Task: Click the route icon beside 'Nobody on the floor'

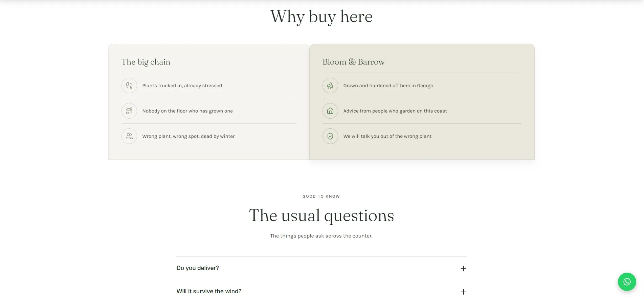Action: (x=129, y=111)
